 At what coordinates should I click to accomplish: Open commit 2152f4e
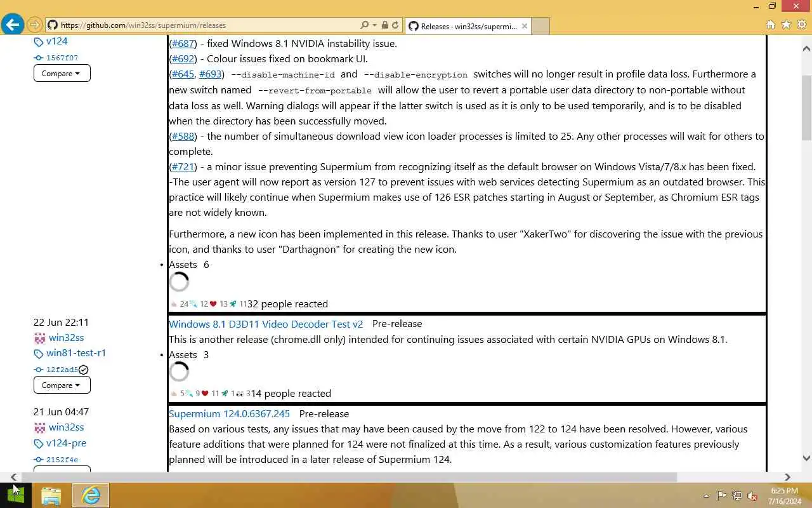pos(62,460)
